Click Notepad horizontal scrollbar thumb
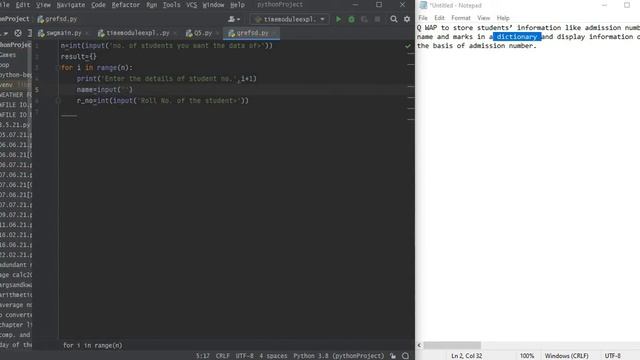 point(452,345)
